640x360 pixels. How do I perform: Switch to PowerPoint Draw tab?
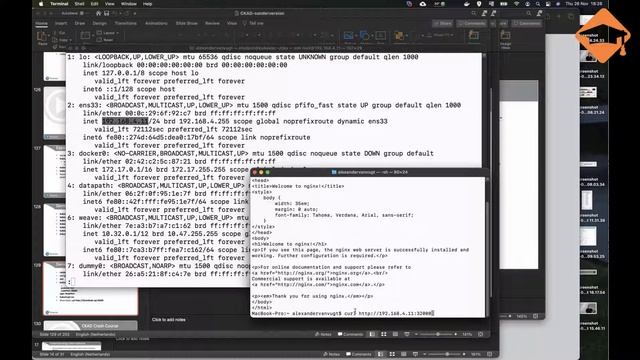click(80, 23)
